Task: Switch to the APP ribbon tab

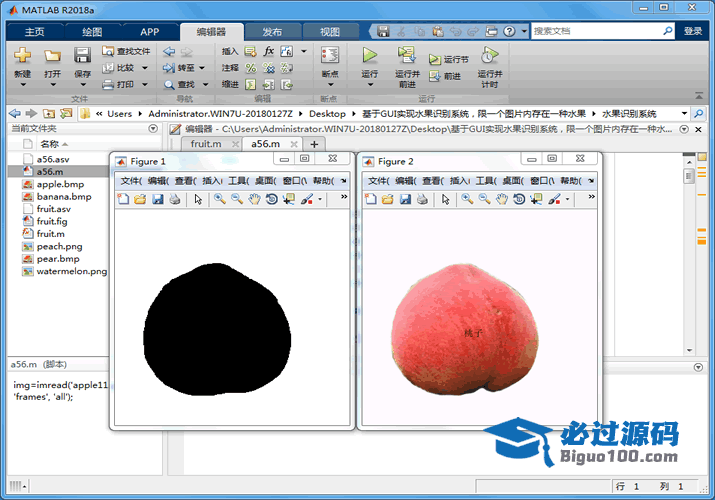Action: 150,31
